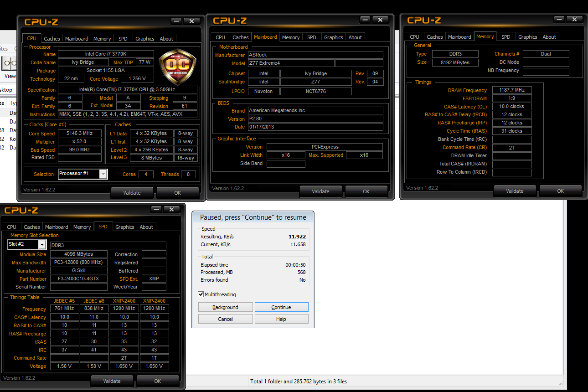Click the Background button in benchmark dialog
Image resolution: width=588 pixels, height=392 pixels.
(225, 307)
